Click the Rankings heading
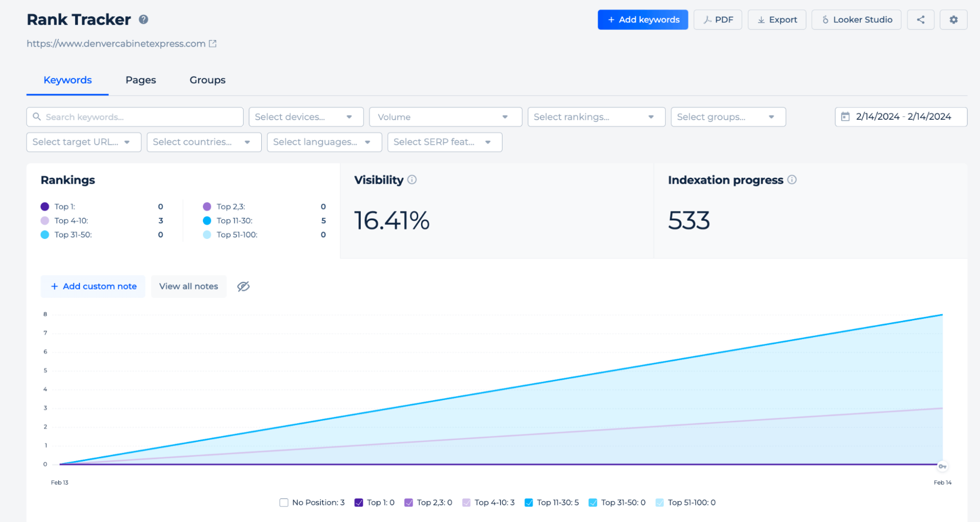The width and height of the screenshot is (980, 522). (x=68, y=180)
